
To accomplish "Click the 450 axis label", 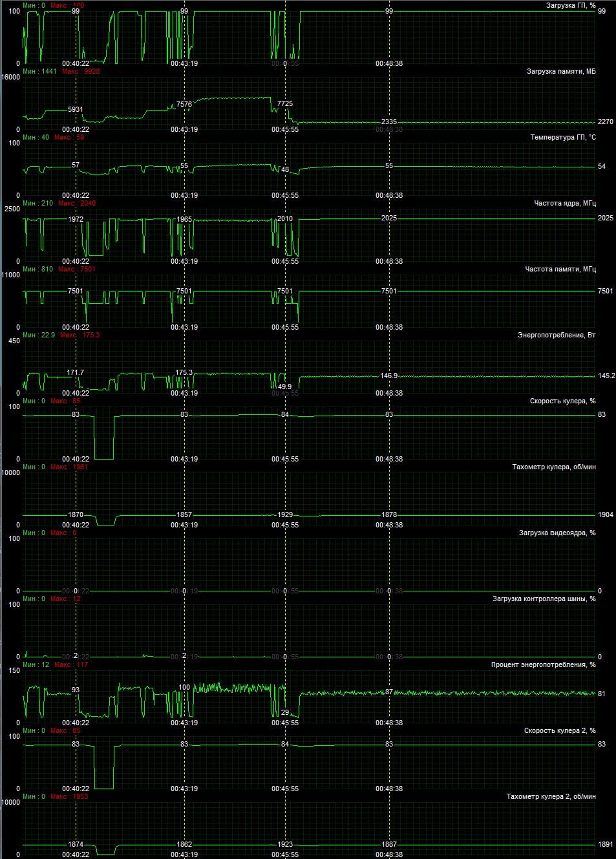I will (14, 341).
